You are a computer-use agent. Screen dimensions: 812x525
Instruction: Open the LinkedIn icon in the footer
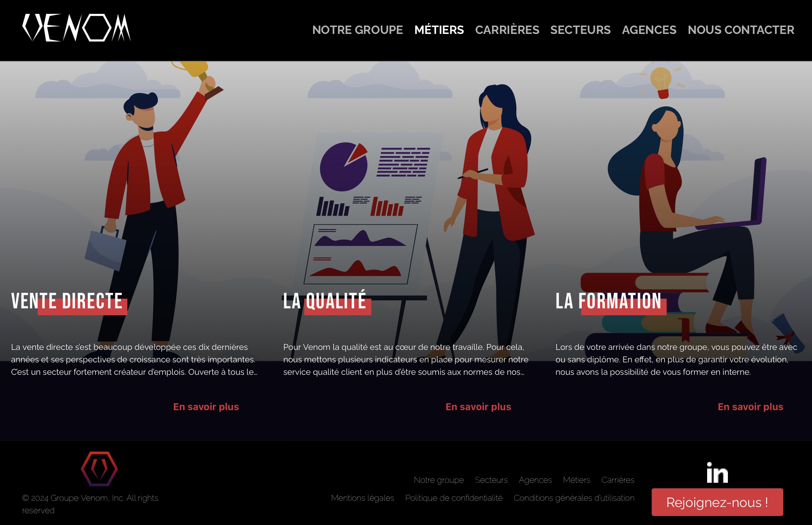coord(717,472)
